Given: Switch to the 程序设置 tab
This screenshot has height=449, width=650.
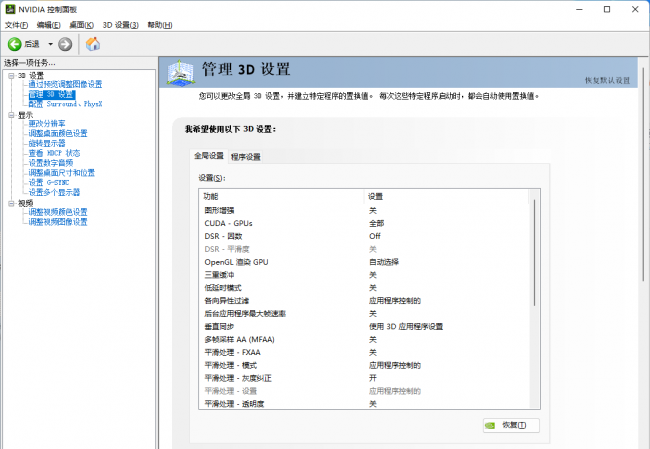Looking at the screenshot, I should [x=245, y=157].
